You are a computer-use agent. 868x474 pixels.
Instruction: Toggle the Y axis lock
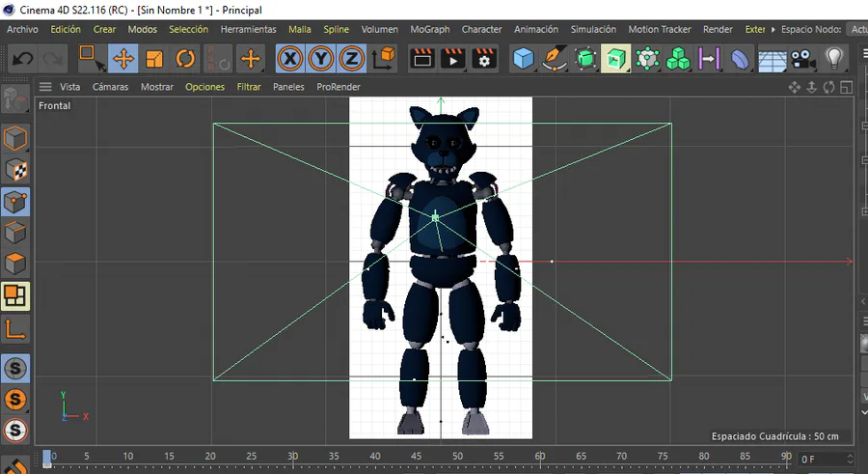320,59
